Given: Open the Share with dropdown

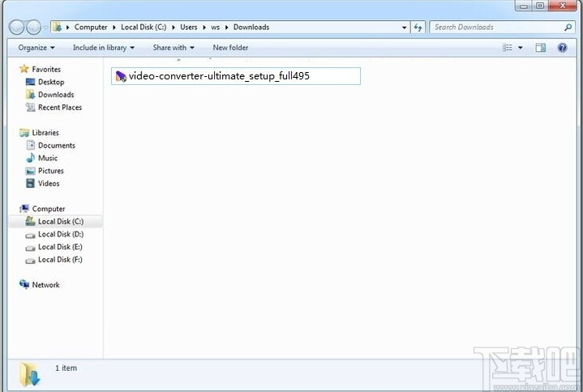Looking at the screenshot, I should pos(174,48).
